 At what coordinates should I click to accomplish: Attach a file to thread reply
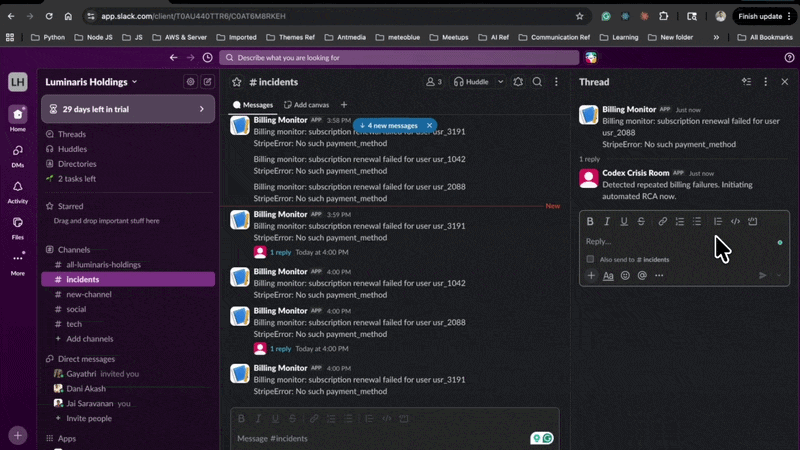point(591,276)
